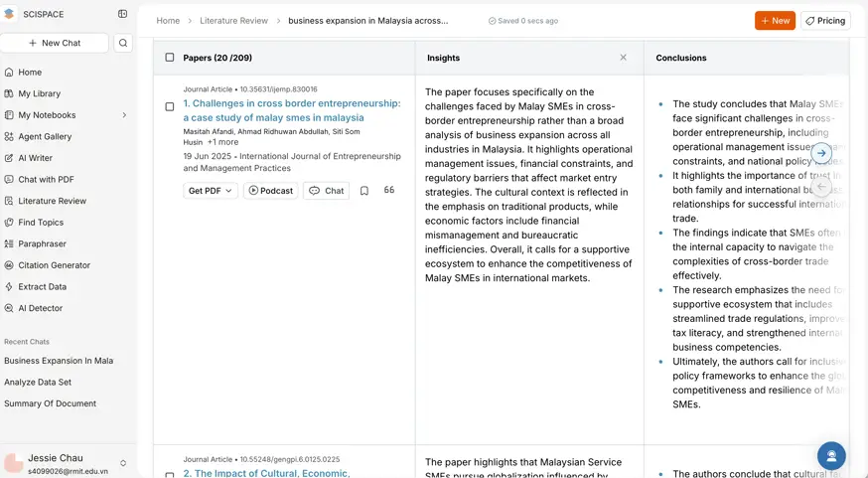Click the My Notebooks notebook icon
The height and width of the screenshot is (478, 868).
[x=9, y=115]
